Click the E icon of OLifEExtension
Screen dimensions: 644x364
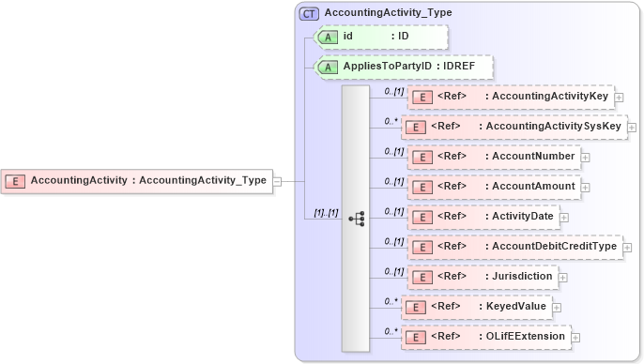click(416, 338)
